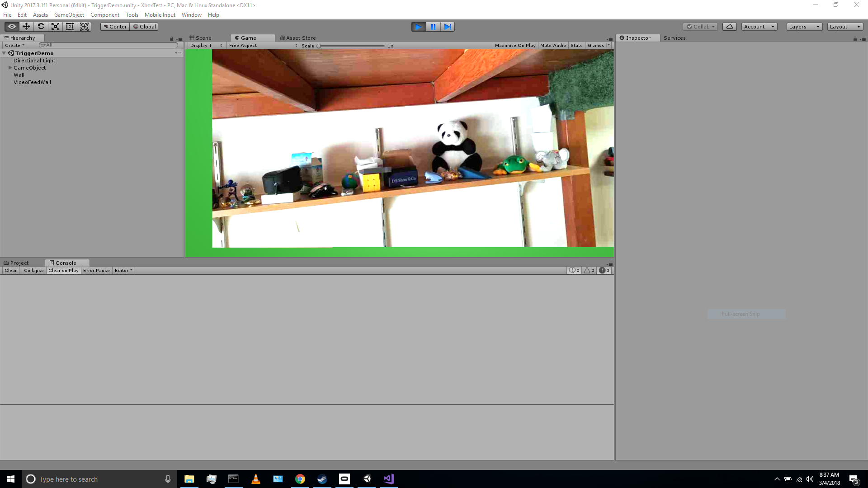
Task: Select the Hand tool in toolbar
Action: click(x=12, y=27)
